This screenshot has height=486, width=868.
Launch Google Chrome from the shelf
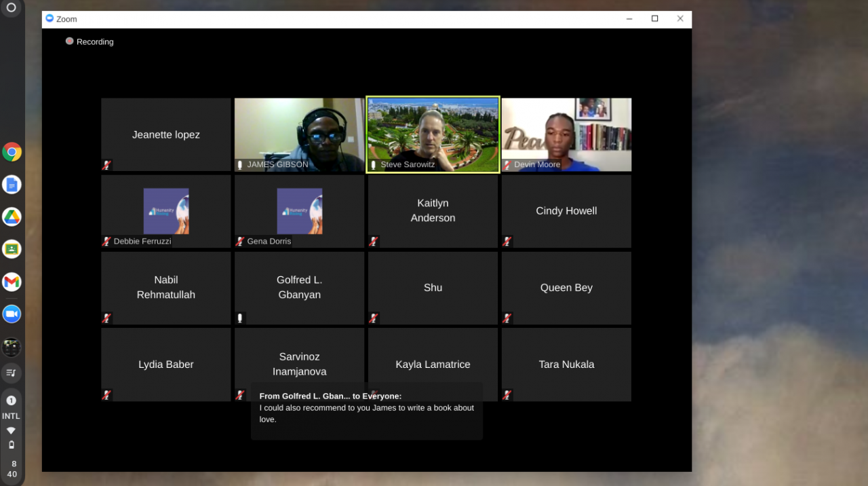pos(12,152)
